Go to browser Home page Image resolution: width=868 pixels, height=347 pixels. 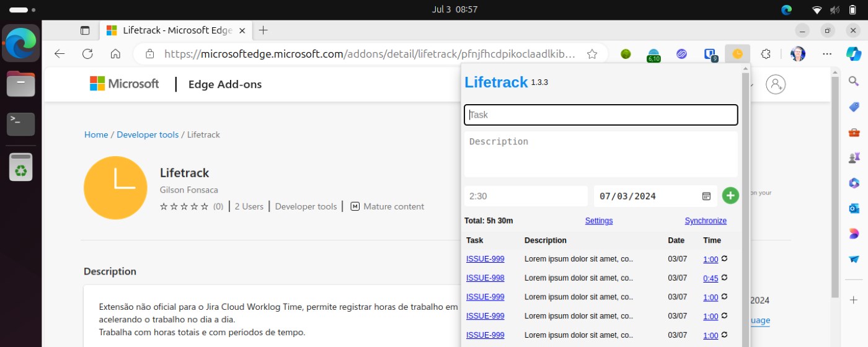pos(115,54)
